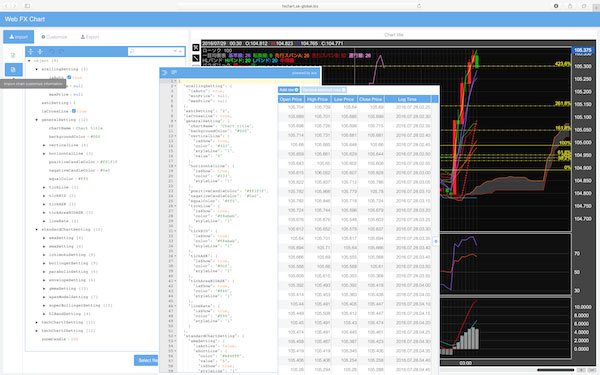
Task: Click the negativeCandleColor value
Action: [x=104, y=170]
